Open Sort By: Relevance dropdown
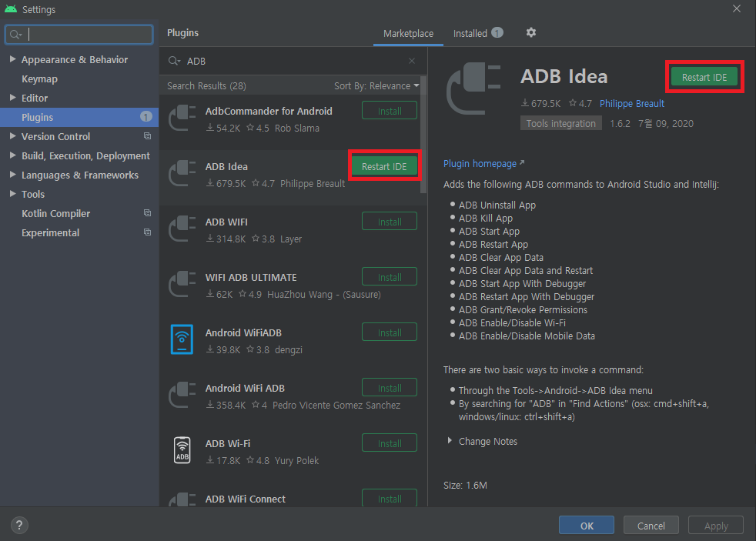756x541 pixels. click(x=376, y=85)
